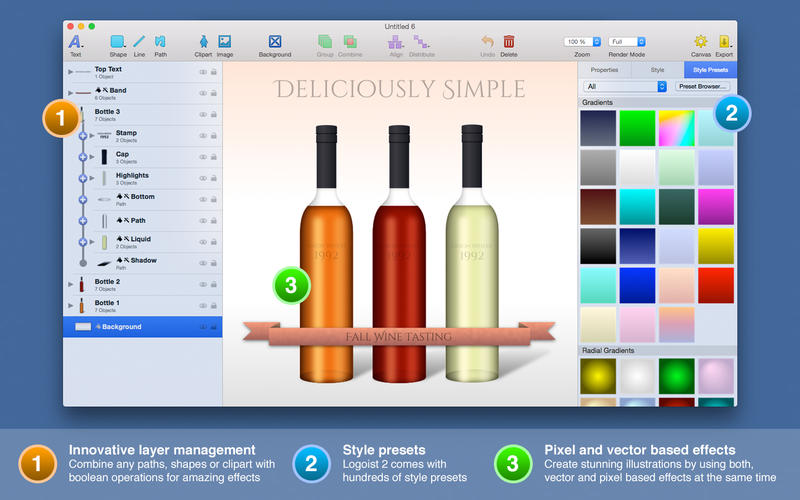Open Canvas settings gear
This screenshot has width=800, height=500.
click(701, 45)
